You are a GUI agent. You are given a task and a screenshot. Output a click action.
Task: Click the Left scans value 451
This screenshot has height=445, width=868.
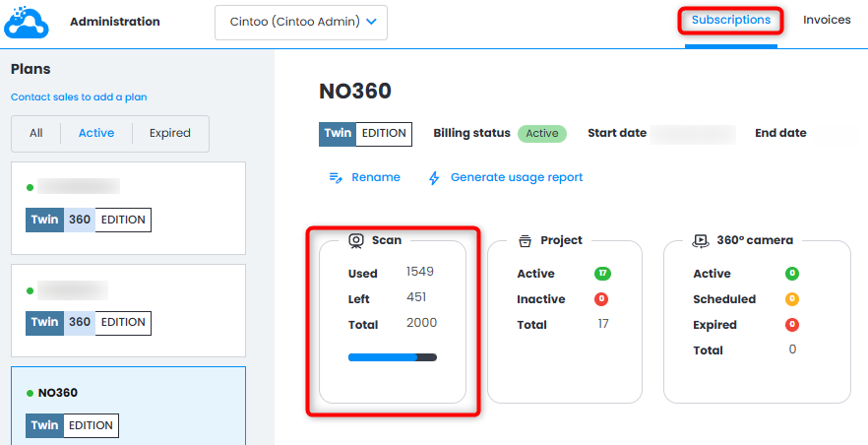pos(416,297)
